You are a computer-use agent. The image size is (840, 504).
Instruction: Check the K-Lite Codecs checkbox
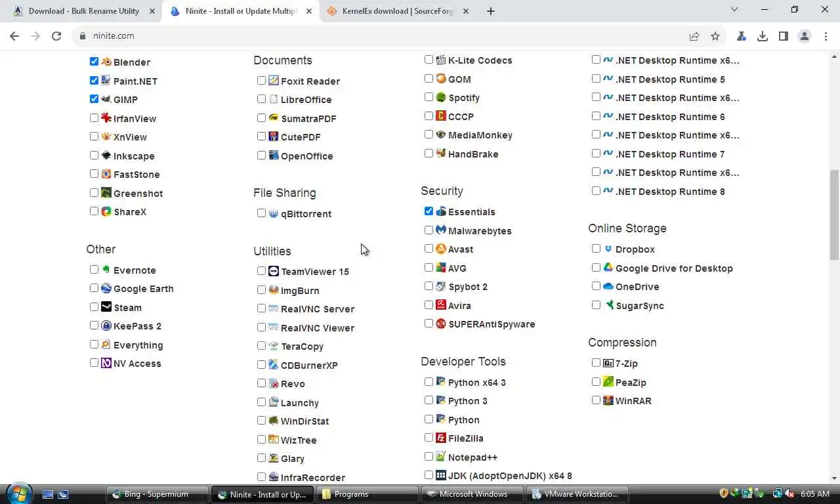coord(429,60)
